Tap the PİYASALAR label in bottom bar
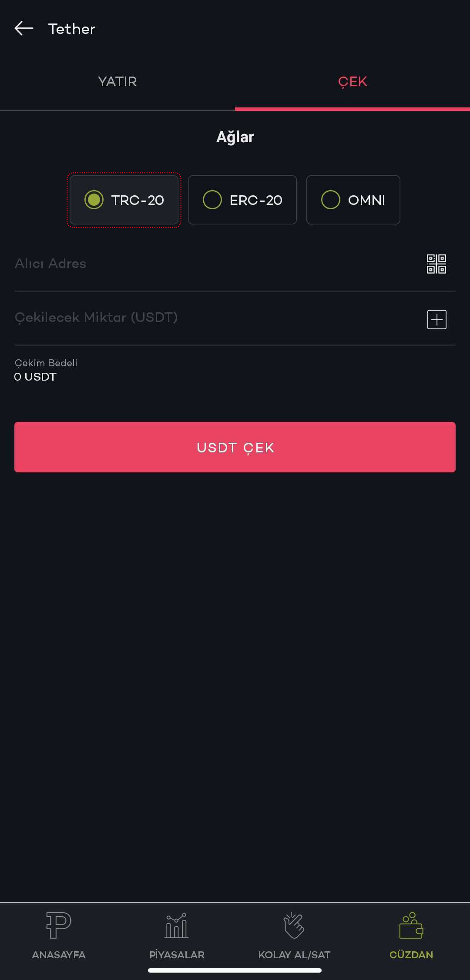Image resolution: width=470 pixels, height=980 pixels. point(177,955)
